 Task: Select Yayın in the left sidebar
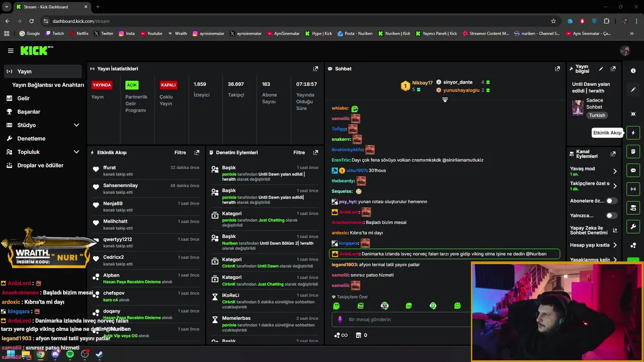(x=43, y=71)
